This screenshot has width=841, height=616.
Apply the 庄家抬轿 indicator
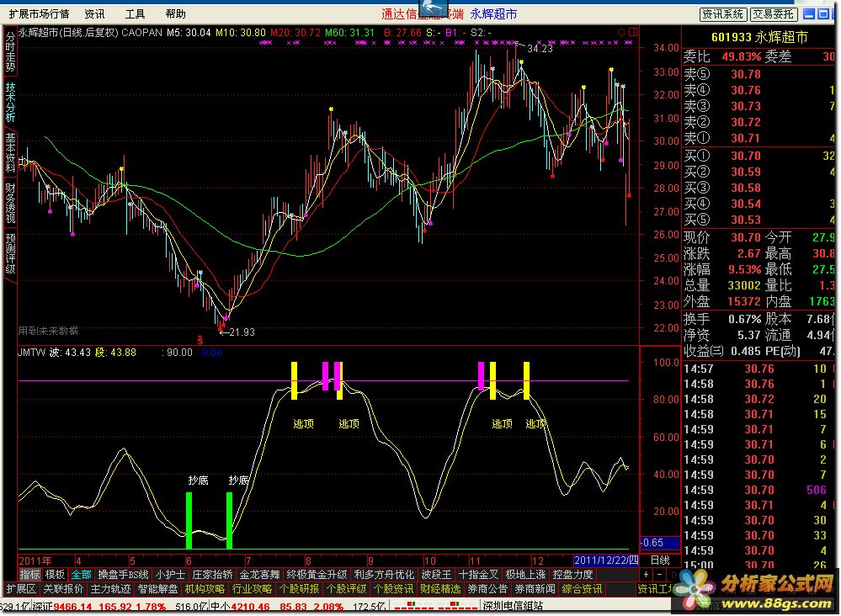click(x=212, y=574)
